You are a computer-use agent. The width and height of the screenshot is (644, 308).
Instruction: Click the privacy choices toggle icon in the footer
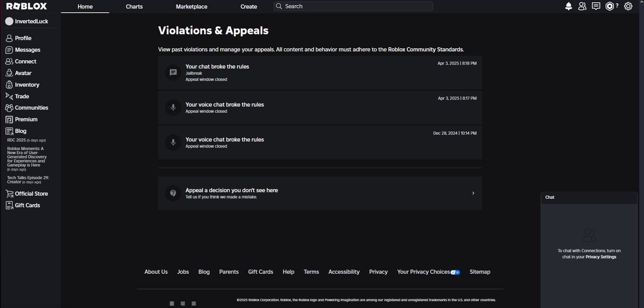point(456,272)
